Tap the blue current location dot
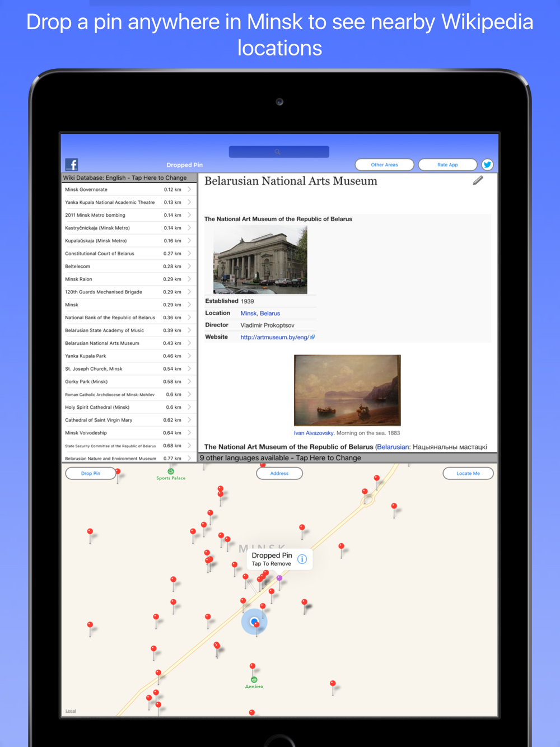This screenshot has width=560, height=747. 254,622
